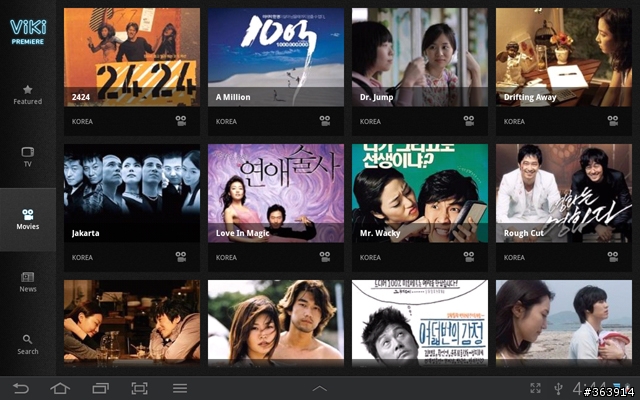Open the A Million movie poster

click(276, 57)
